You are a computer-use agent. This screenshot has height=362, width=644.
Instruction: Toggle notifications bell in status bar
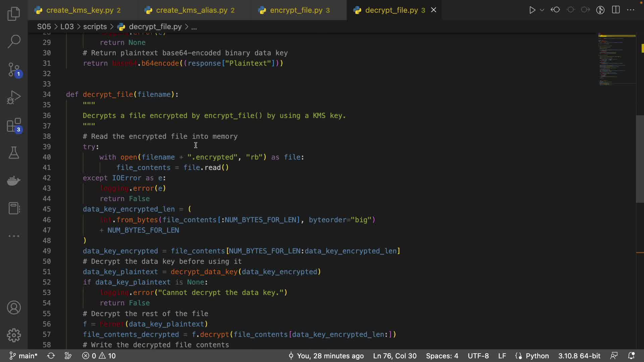631,356
